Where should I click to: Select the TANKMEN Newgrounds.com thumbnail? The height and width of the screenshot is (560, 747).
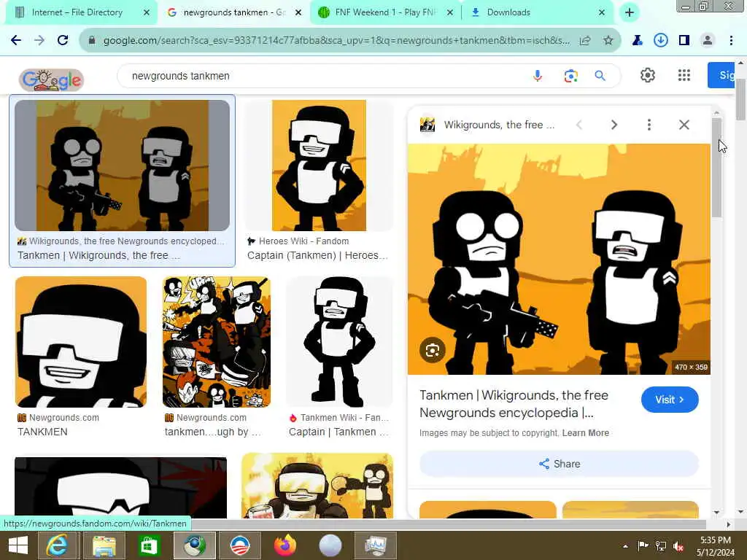point(81,342)
